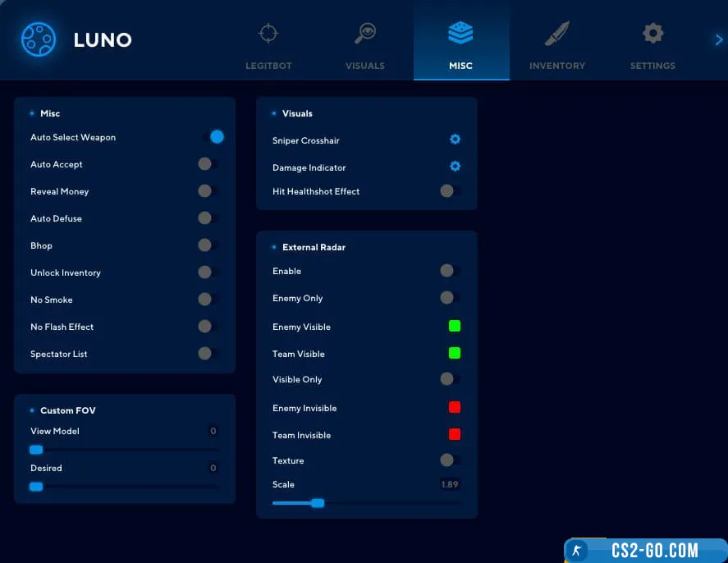The height and width of the screenshot is (563, 728).
Task: Enable the Bhop toggle
Action: [208, 245]
